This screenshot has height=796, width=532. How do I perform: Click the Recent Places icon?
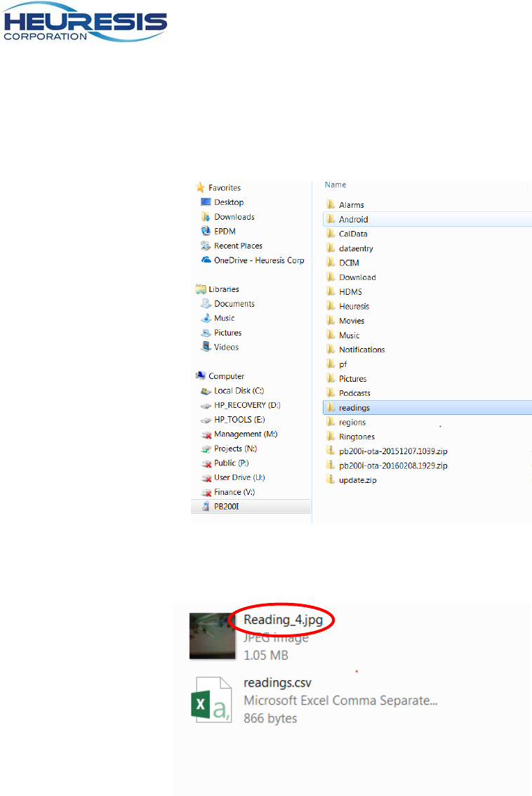point(206,246)
